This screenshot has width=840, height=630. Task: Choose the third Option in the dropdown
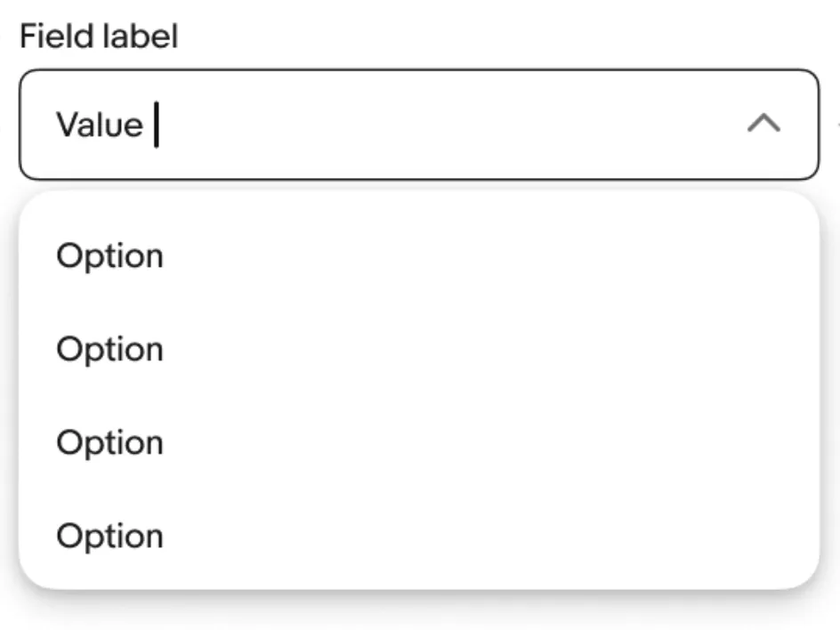point(109,443)
